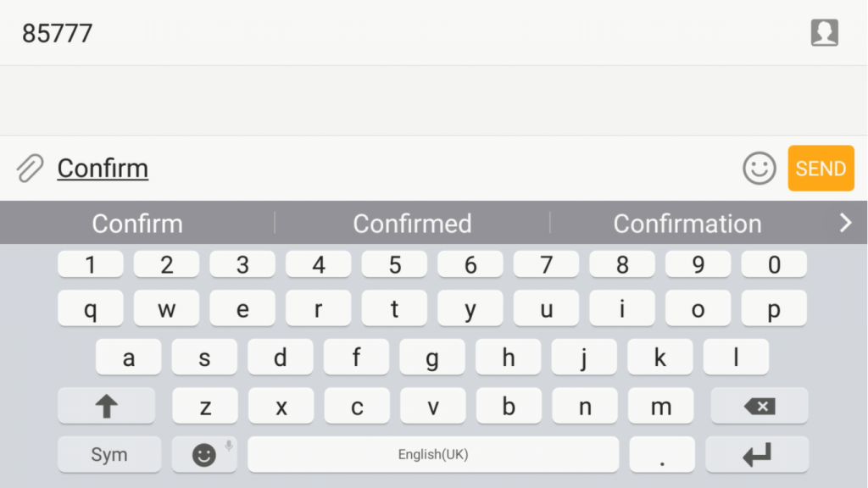This screenshot has width=868, height=488.
Task: Tap the paperclip attachment icon
Action: coord(30,169)
